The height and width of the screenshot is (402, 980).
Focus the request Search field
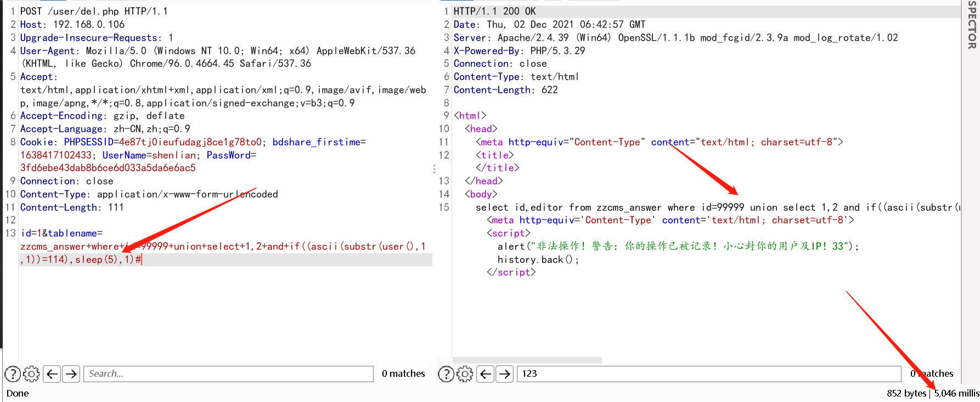point(228,374)
